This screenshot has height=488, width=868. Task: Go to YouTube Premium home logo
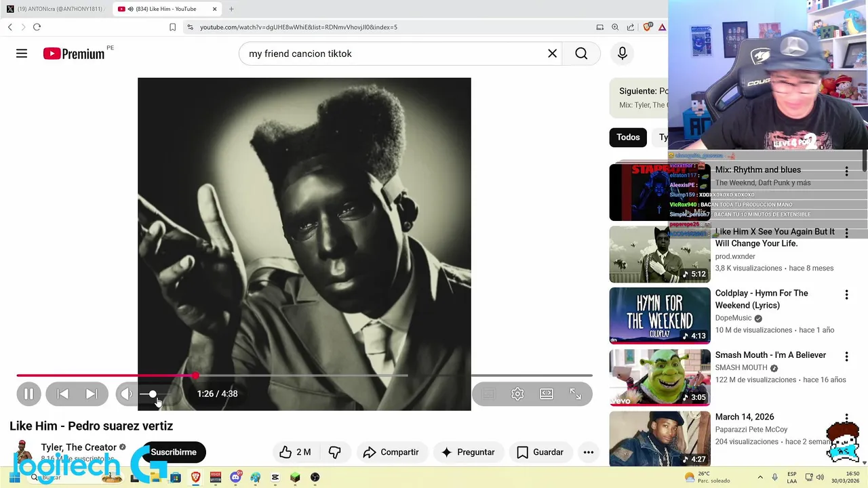pos(74,54)
